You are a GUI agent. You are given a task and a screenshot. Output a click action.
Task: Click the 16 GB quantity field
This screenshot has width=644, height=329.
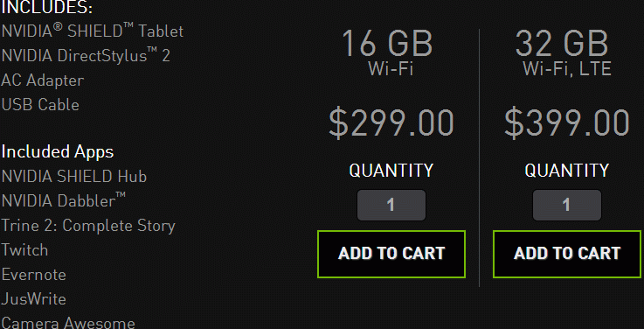pos(391,205)
